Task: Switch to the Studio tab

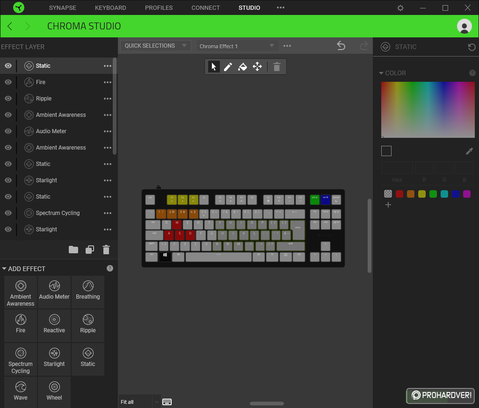Action: pyautogui.click(x=249, y=8)
